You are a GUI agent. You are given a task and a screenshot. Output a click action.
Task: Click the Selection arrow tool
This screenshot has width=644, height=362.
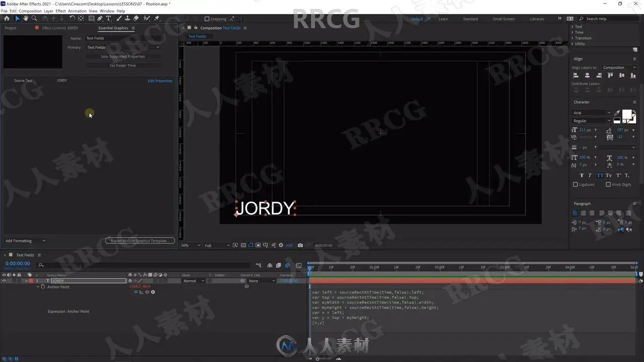(17, 19)
